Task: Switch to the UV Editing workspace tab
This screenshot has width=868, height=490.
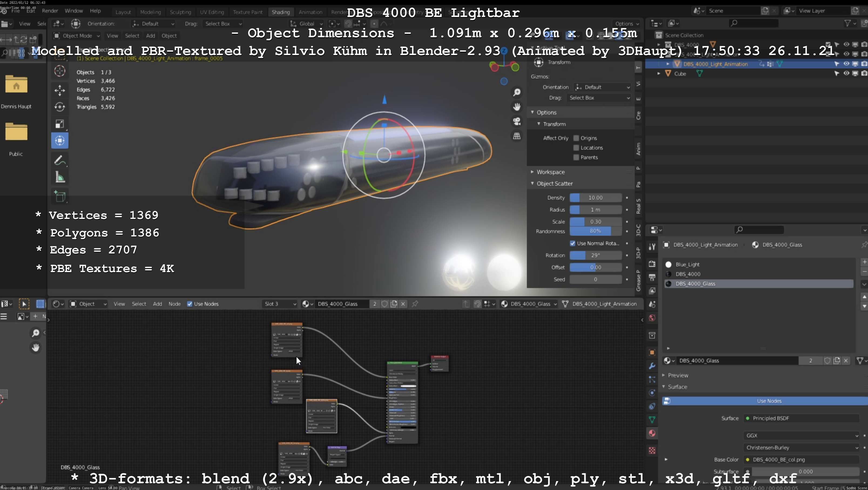Action: tap(212, 12)
